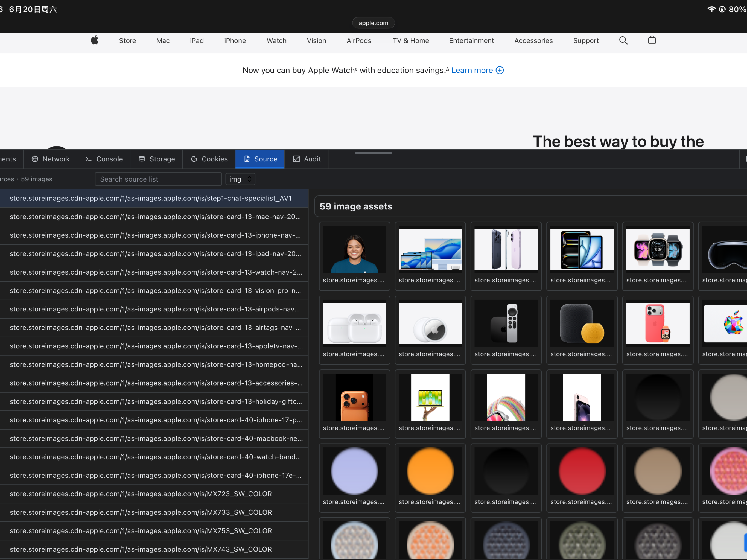Open the Apple TV remote thumbnail

point(506,330)
